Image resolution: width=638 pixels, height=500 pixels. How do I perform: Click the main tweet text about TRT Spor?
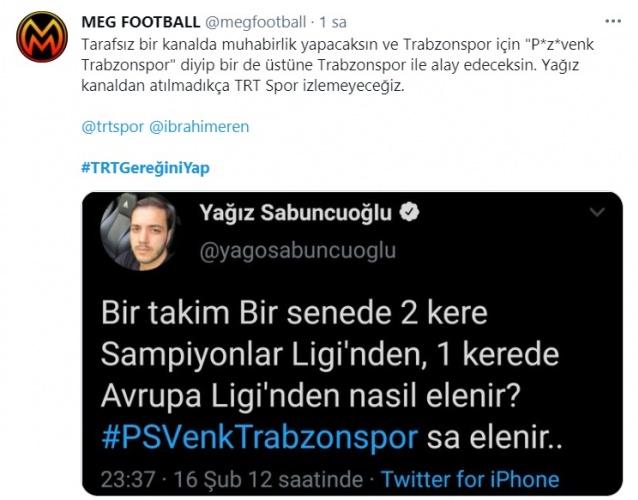coord(338,65)
